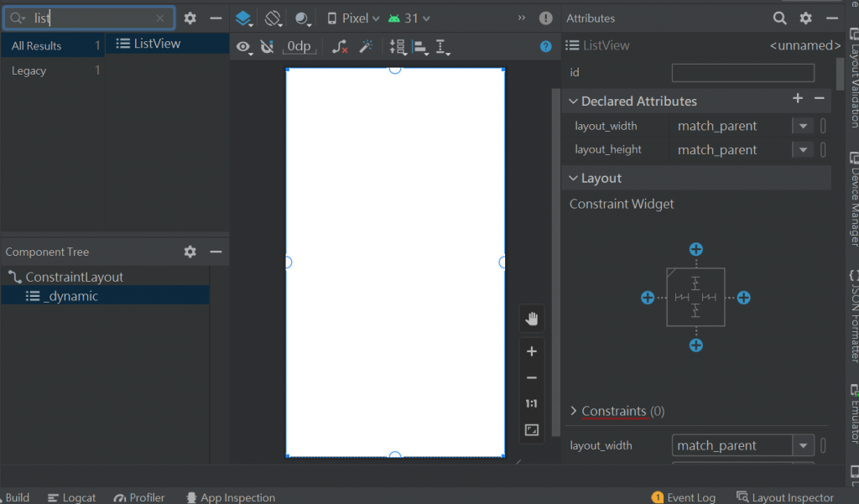Select _dynamic item in Component Tree
859x504 pixels.
pyautogui.click(x=105, y=296)
